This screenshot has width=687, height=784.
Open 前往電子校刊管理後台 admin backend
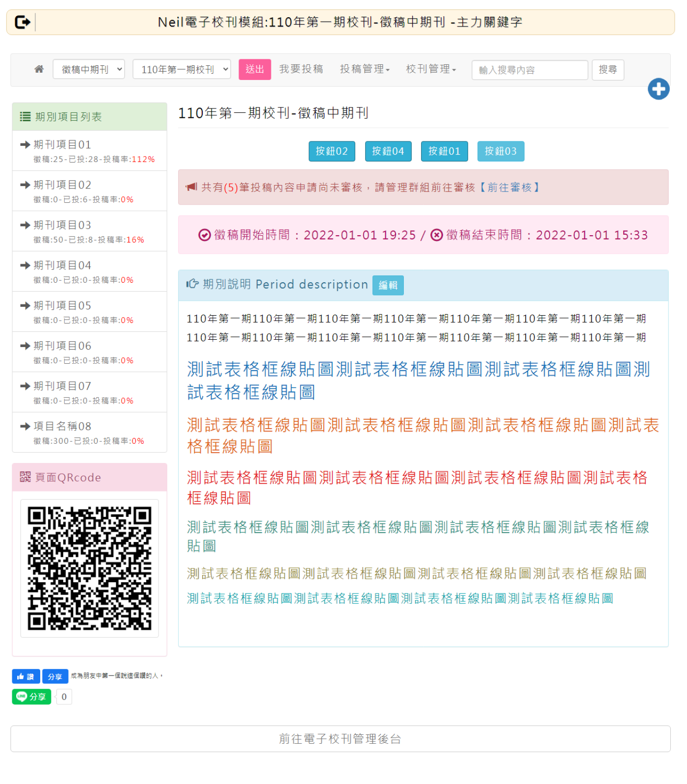340,739
